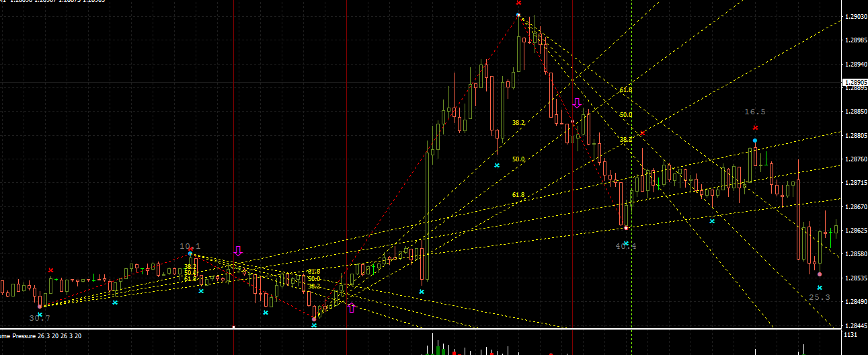Click the 10.1 swing text label
The height and width of the screenshot is (355, 868).
tap(190, 246)
